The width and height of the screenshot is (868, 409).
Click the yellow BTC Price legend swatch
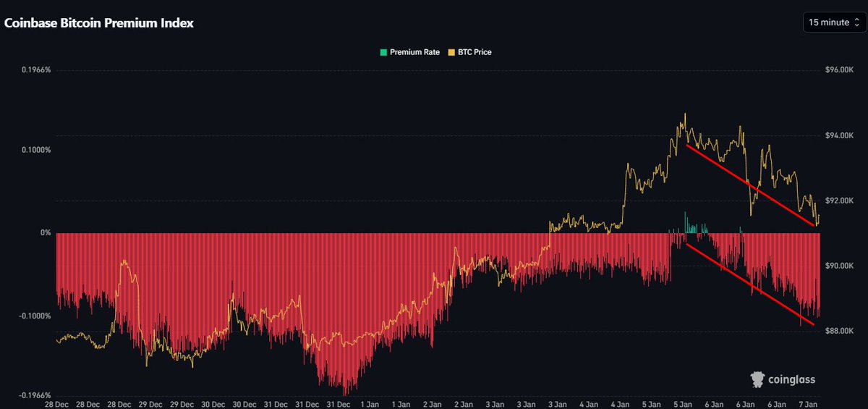[x=451, y=52]
